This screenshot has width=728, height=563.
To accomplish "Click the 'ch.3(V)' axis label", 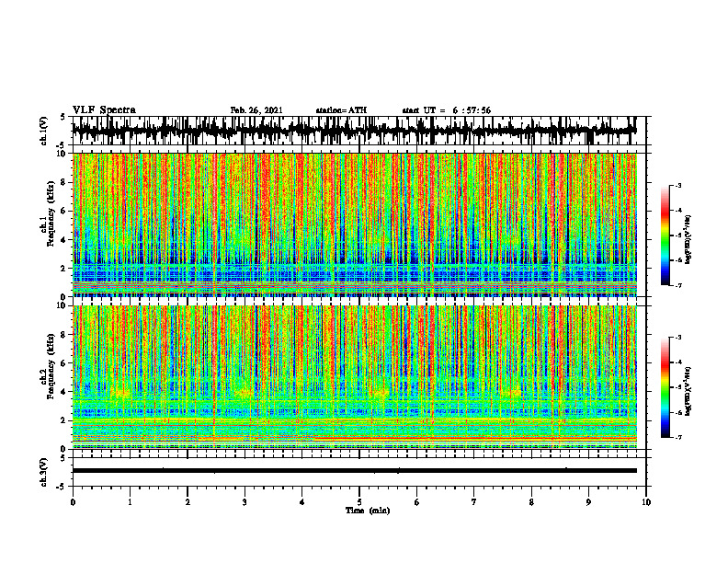I will point(44,472).
